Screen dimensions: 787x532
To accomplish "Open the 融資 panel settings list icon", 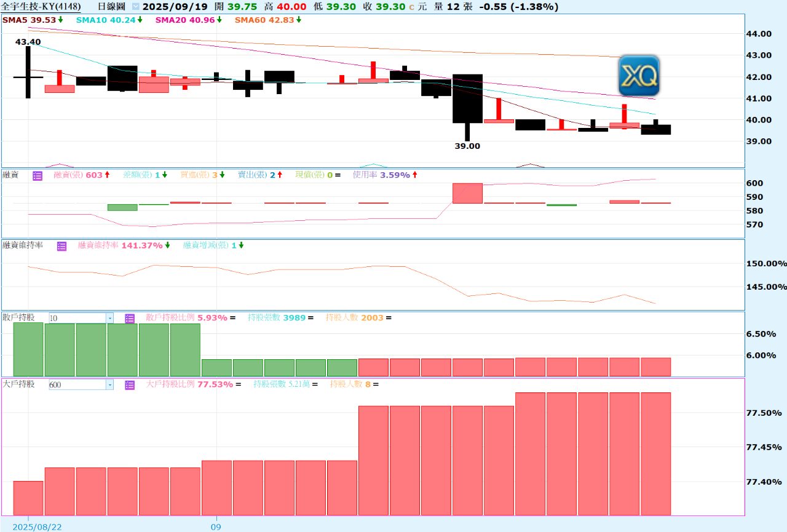I will 38,175.
